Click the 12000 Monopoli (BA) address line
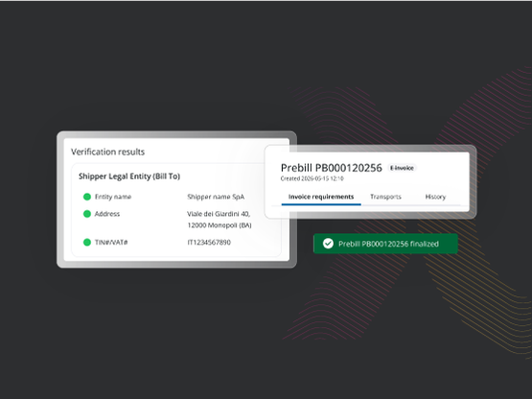The image size is (532, 399). [x=220, y=225]
